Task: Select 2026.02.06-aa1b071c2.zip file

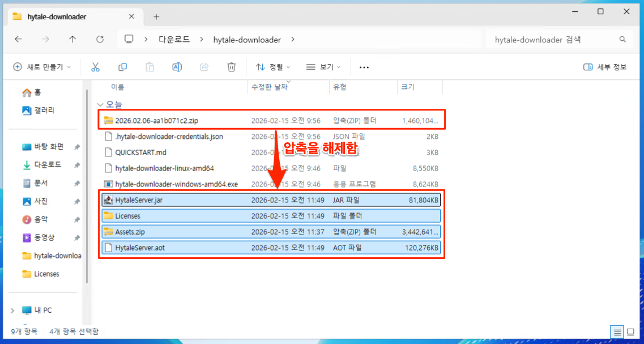Action: coord(271,121)
